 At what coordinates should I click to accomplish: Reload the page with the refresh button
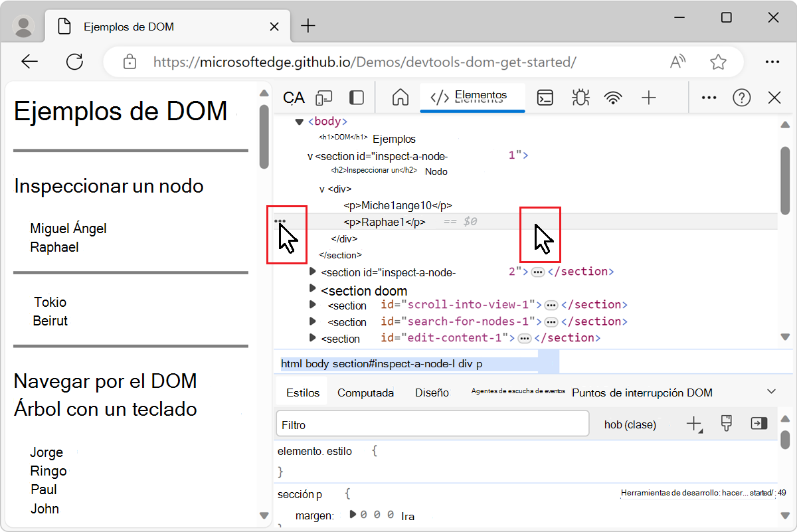click(74, 61)
